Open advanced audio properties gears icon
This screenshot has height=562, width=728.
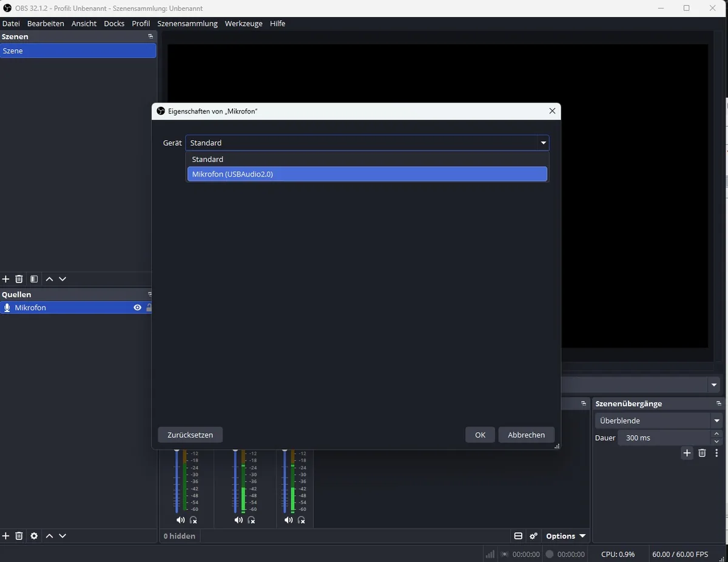pyautogui.click(x=533, y=536)
